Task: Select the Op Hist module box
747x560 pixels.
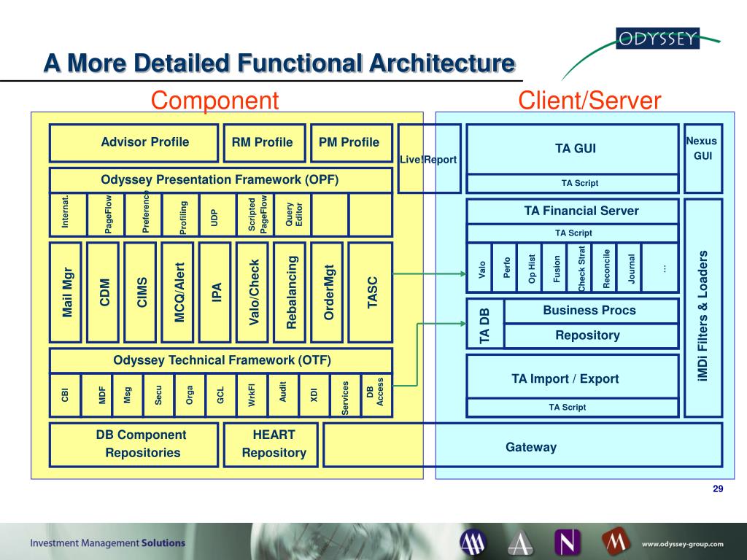Action: (530, 267)
